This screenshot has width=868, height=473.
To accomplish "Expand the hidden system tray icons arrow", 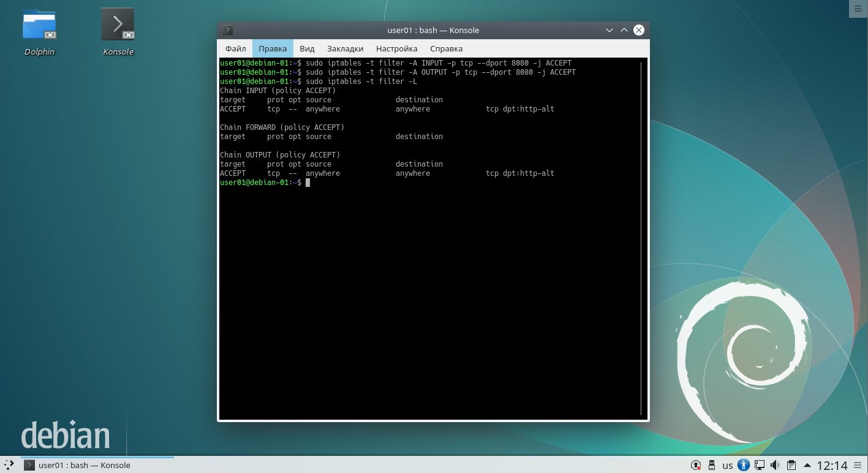I will [807, 465].
